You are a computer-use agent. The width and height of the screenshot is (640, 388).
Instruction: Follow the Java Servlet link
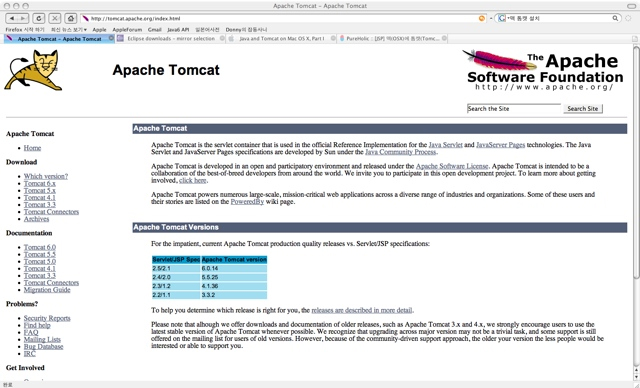point(446,145)
